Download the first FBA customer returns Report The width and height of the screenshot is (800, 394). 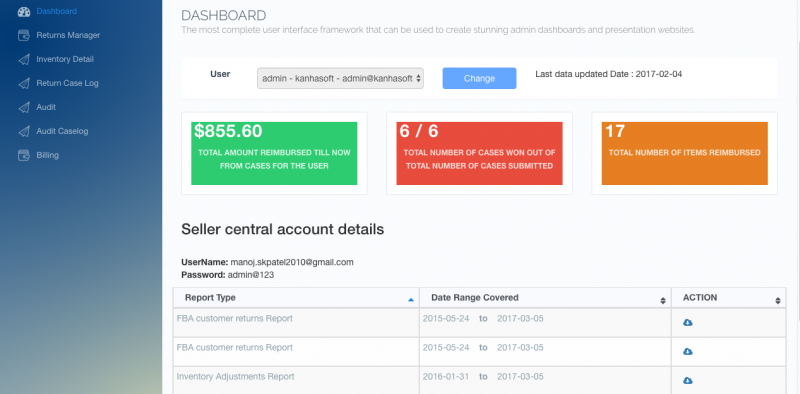point(688,323)
